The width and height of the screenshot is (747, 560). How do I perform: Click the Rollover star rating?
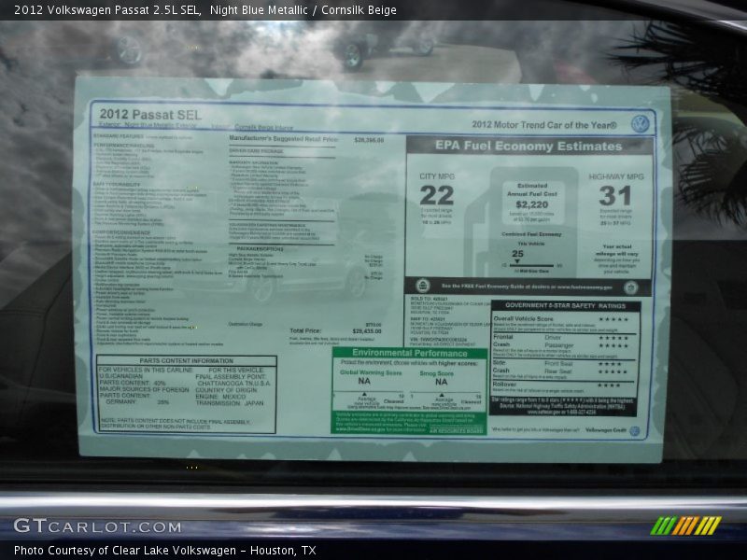click(x=609, y=385)
